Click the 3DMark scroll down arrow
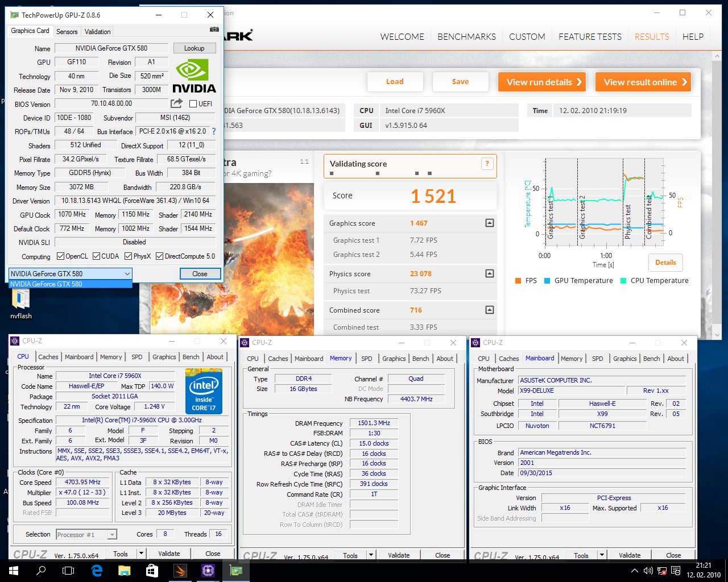The height and width of the screenshot is (582, 728). pyautogui.click(x=717, y=335)
